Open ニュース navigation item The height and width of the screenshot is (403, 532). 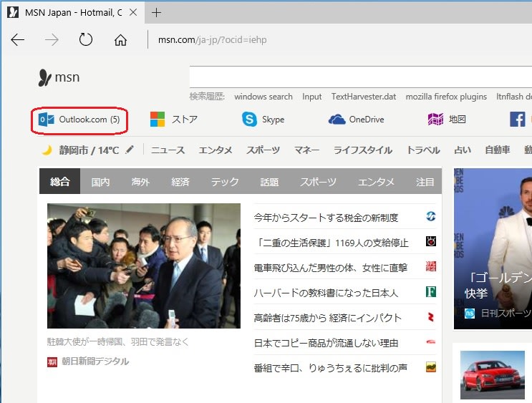(168, 150)
